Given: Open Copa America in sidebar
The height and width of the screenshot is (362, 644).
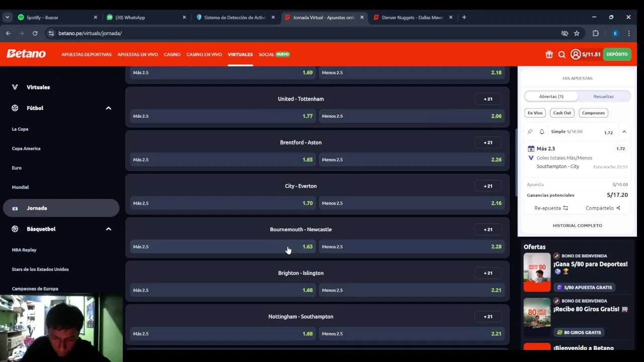Looking at the screenshot, I should (x=26, y=148).
